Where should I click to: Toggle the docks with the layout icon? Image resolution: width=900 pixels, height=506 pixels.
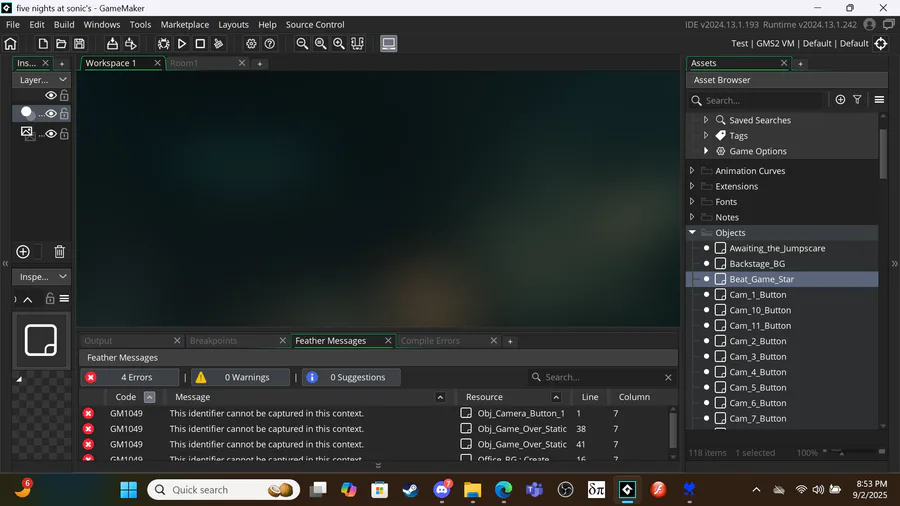point(357,44)
